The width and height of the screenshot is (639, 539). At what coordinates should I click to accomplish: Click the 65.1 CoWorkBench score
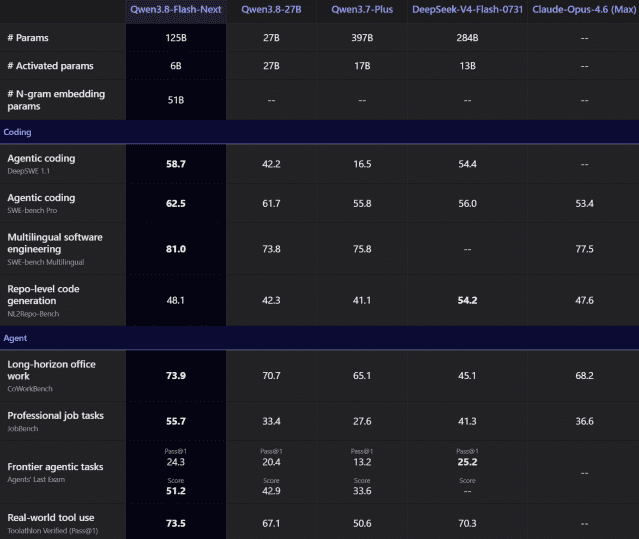(362, 376)
